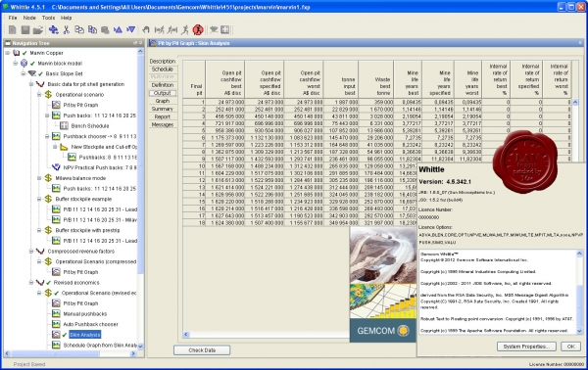Click the Navigation Tree horizontal scrollbar right arrow
The width and height of the screenshot is (588, 370).
point(133,353)
